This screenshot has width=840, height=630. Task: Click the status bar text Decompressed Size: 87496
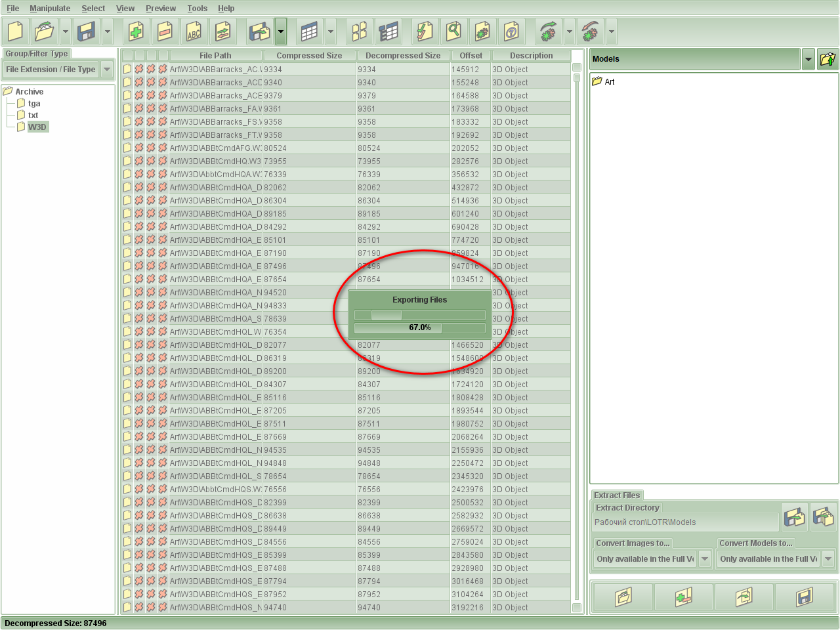(x=56, y=623)
